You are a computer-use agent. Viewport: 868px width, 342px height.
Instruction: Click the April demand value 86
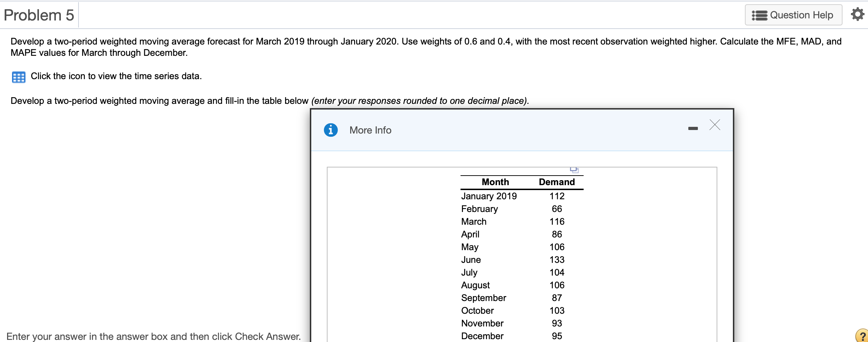pyautogui.click(x=557, y=234)
